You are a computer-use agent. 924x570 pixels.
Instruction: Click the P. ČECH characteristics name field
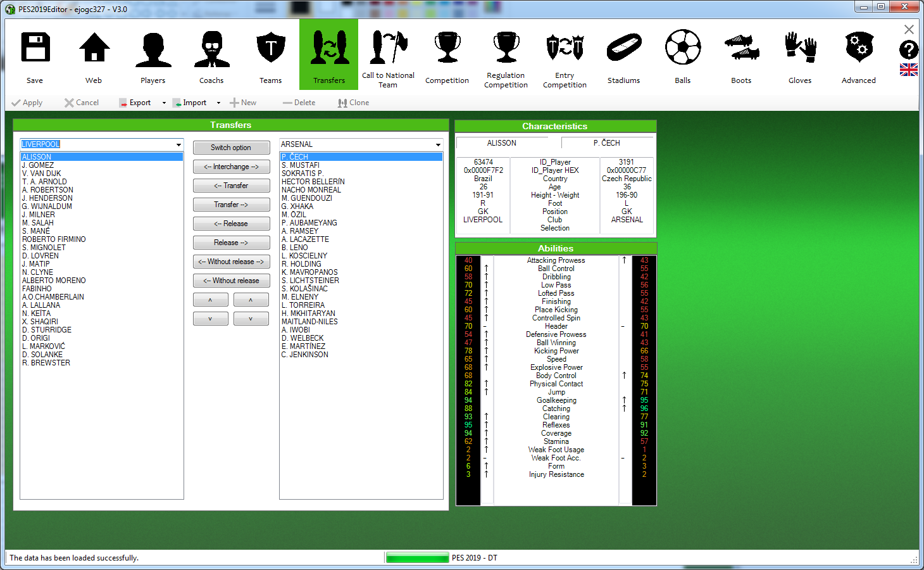coord(607,143)
